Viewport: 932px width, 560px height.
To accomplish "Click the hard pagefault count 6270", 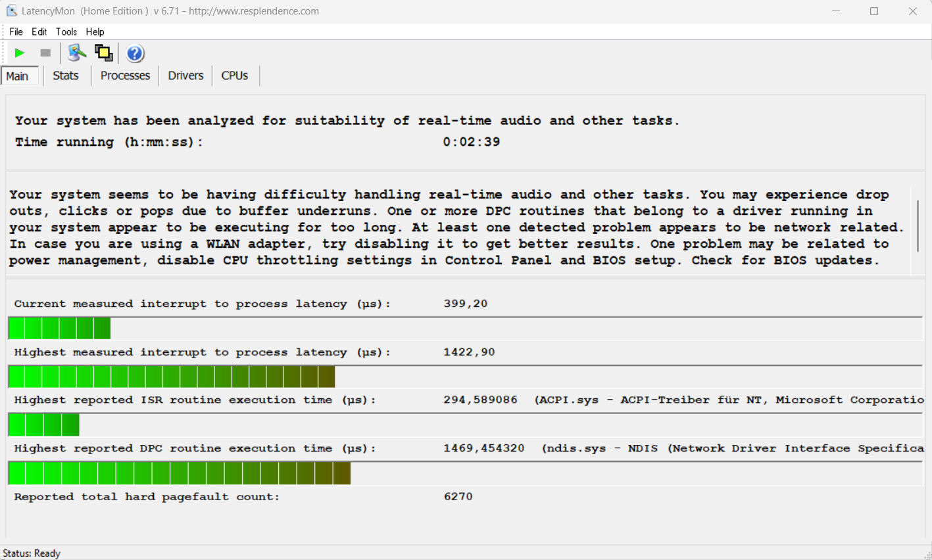I will 458,497.
